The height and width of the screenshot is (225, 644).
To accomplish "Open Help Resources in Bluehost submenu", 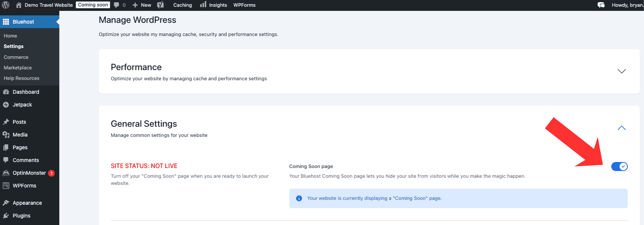I will (x=21, y=78).
